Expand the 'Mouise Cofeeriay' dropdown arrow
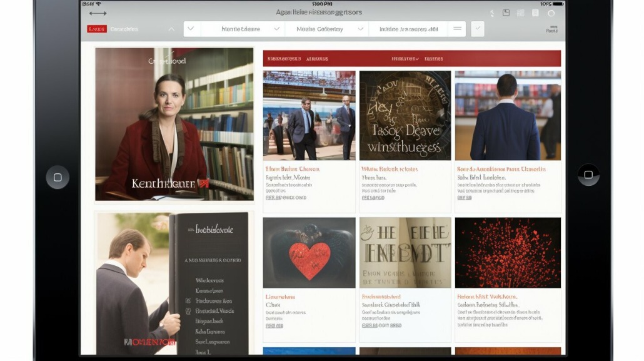 [x=360, y=29]
